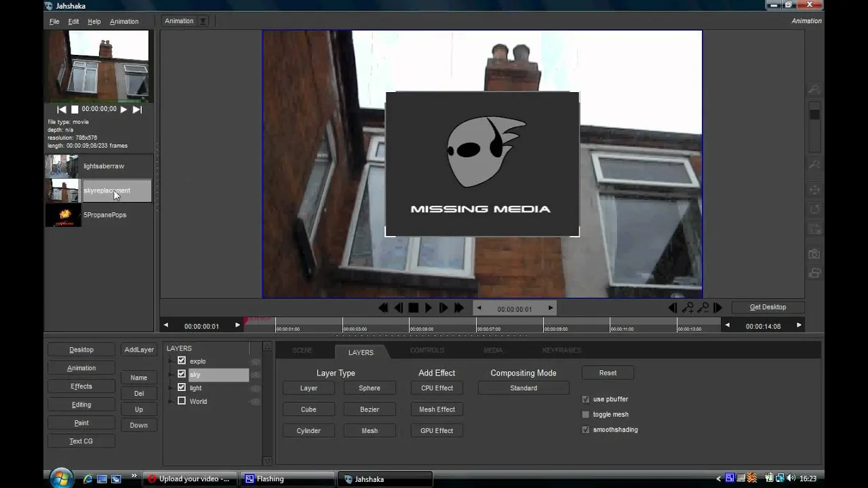Click the render/export icon at toolbar bottom
868x488 pixels.
(814, 273)
